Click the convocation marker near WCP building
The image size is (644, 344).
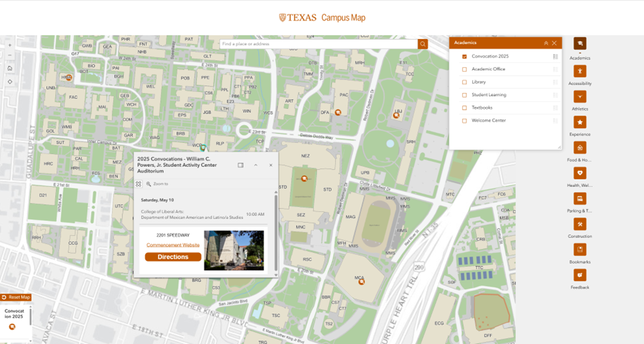(x=203, y=148)
